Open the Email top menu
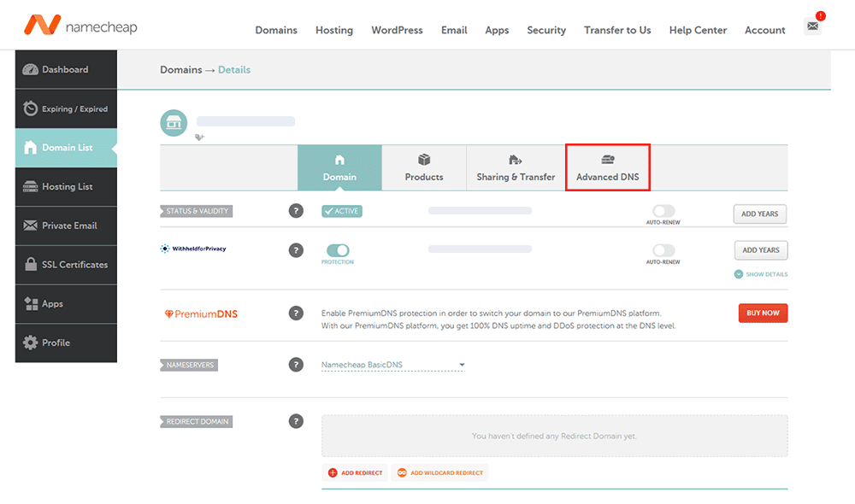 pos(454,30)
